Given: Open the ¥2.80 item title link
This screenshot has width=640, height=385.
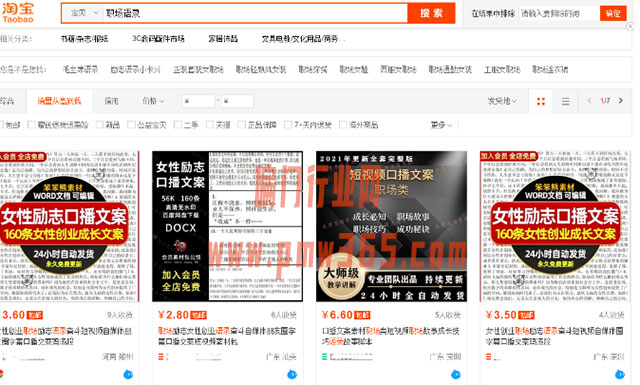Looking at the screenshot, I should pyautogui.click(x=227, y=336).
